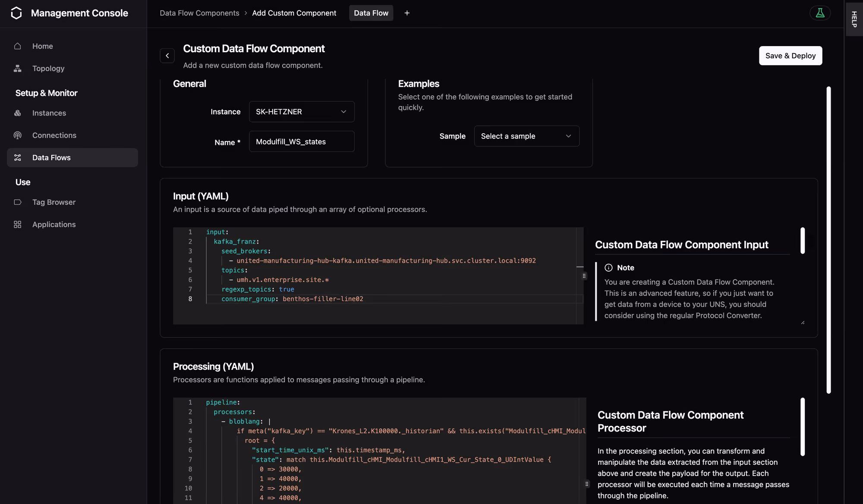Add a new tab with plus icon
This screenshot has height=504, width=863.
407,13
